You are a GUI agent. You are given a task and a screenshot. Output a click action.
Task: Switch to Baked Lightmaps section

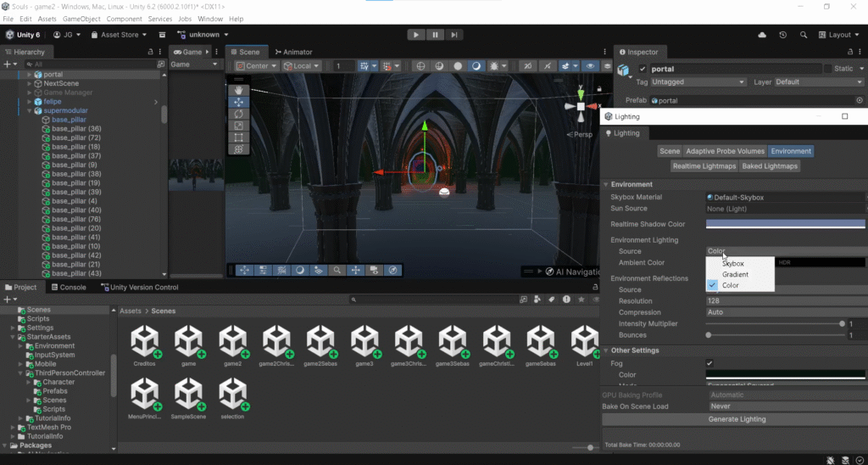pos(771,166)
